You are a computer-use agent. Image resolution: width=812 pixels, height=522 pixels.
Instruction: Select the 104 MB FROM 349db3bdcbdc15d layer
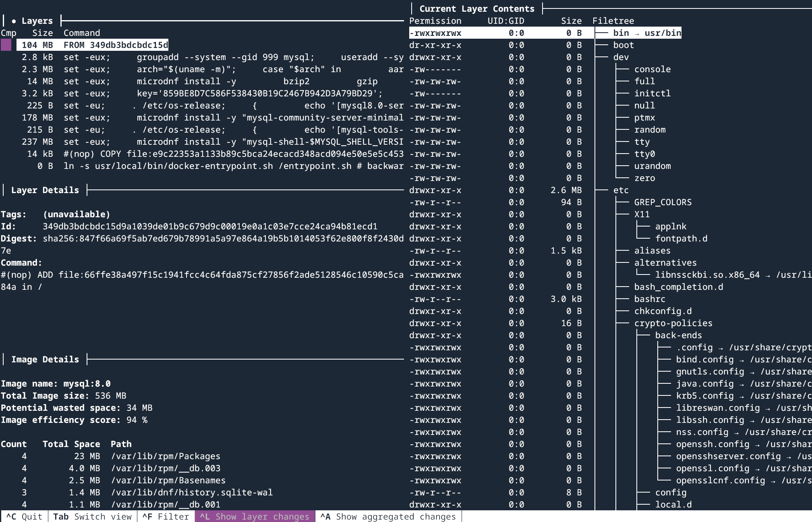92,45
